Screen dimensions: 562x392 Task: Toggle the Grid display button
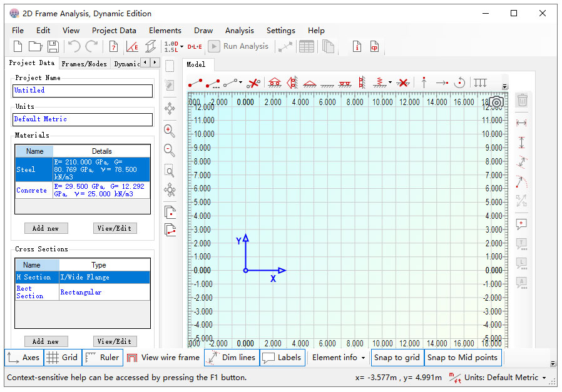click(x=63, y=358)
